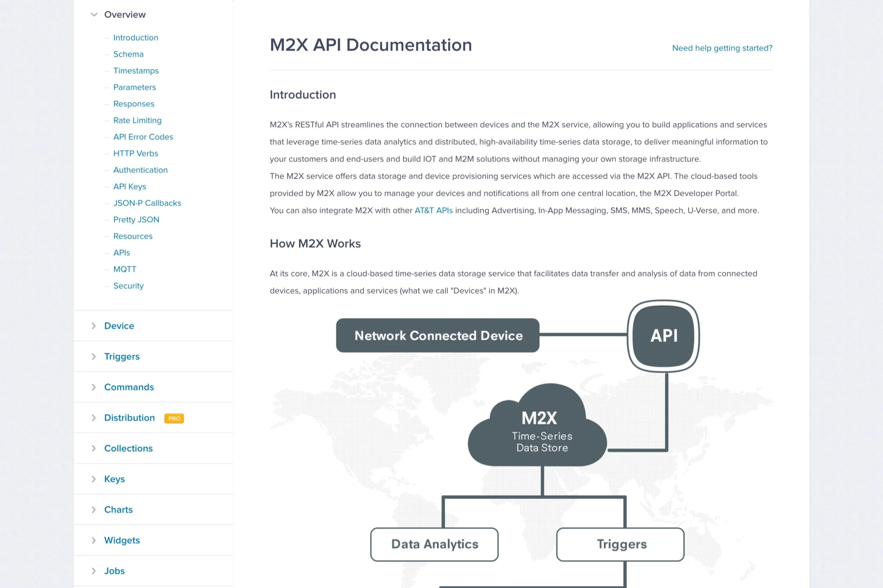The height and width of the screenshot is (588, 883).
Task: Click the API icon in diagram
Action: coord(663,336)
